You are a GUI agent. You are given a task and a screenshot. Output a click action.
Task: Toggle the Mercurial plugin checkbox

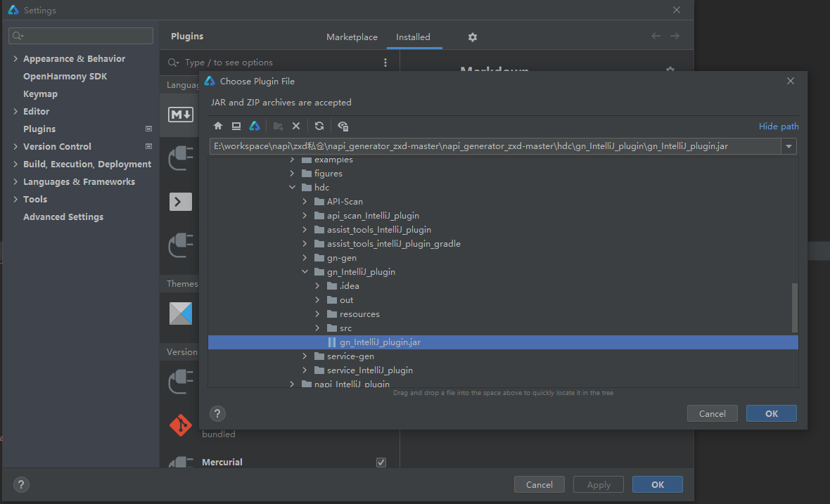tap(381, 462)
